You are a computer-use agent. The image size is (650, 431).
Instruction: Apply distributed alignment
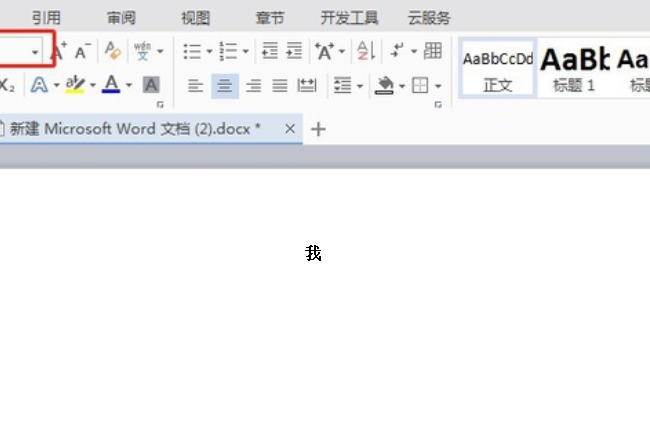(307, 86)
